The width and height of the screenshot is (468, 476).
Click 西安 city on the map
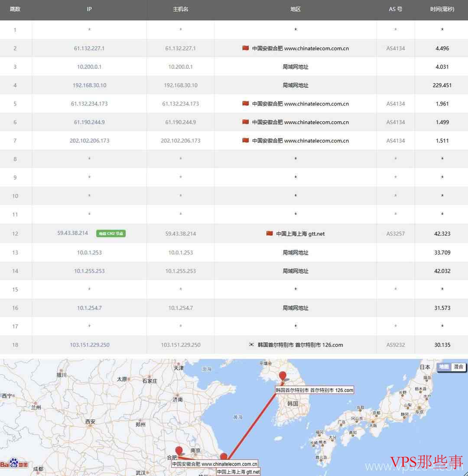click(90, 421)
